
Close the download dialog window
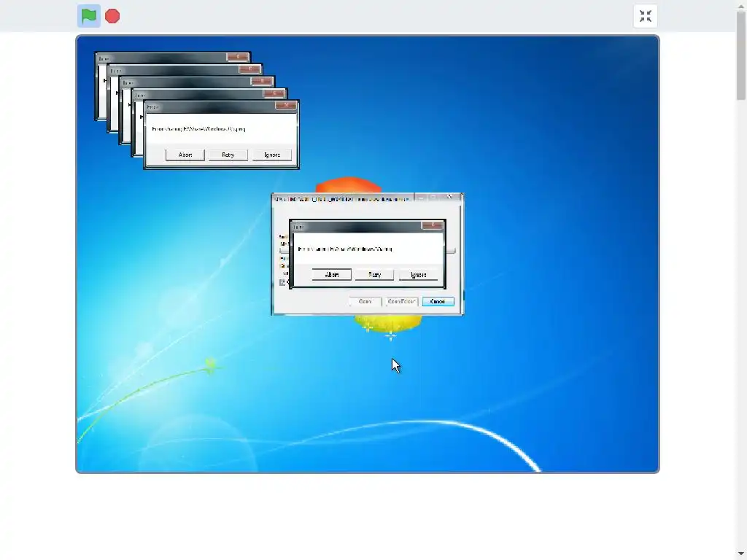click(450, 197)
